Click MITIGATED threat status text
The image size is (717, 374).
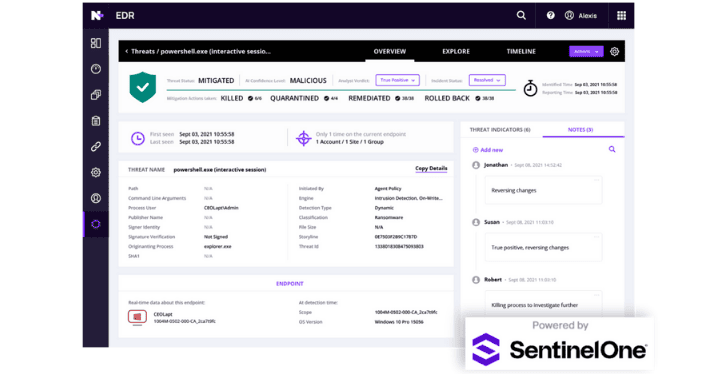click(x=216, y=80)
